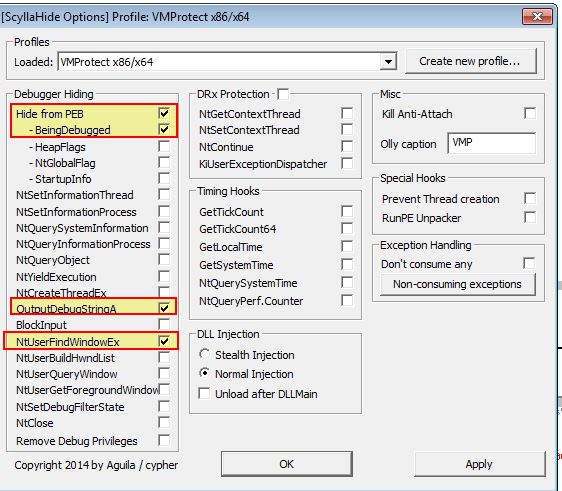Select the Normal Injection radio button

204,373
